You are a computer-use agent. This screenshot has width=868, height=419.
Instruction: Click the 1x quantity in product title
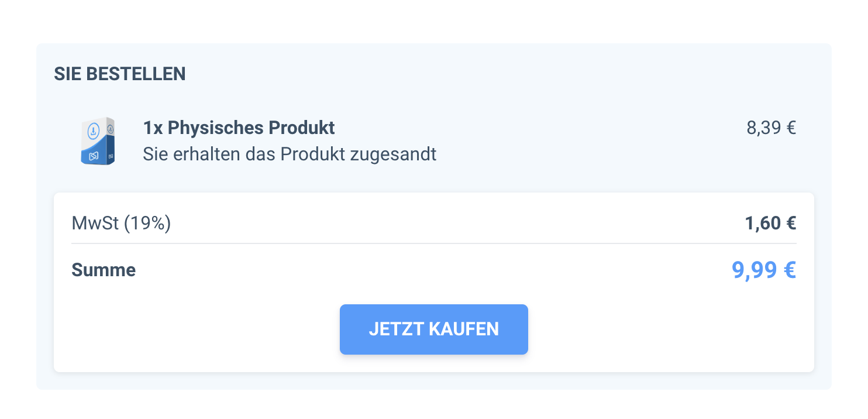(x=153, y=128)
